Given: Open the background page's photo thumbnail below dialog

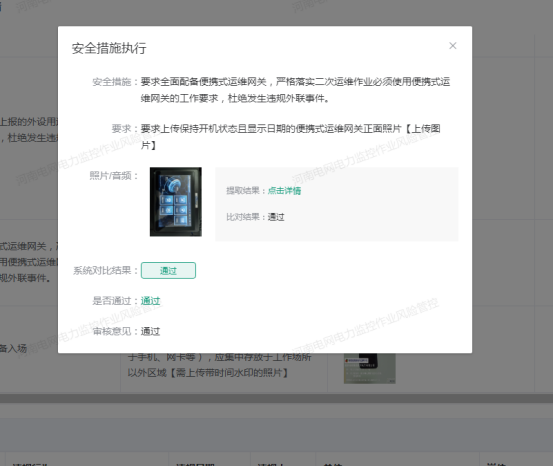Looking at the screenshot, I should click(370, 368).
